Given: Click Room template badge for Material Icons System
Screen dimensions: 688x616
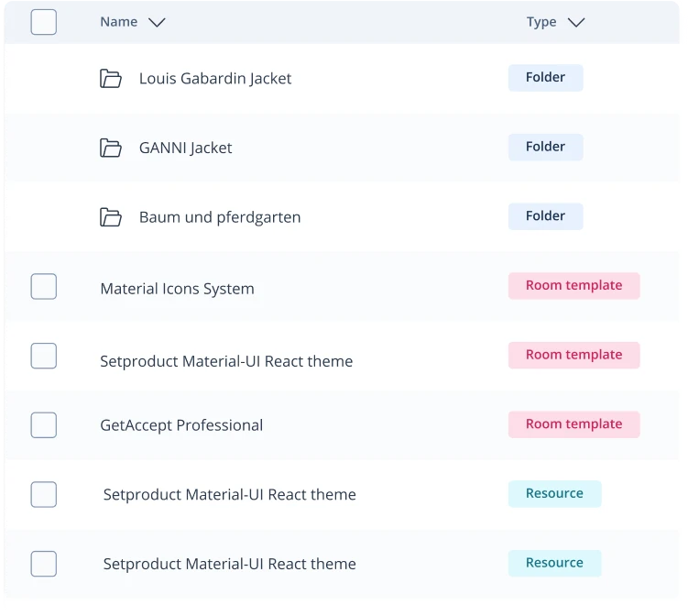Looking at the screenshot, I should 574,286.
